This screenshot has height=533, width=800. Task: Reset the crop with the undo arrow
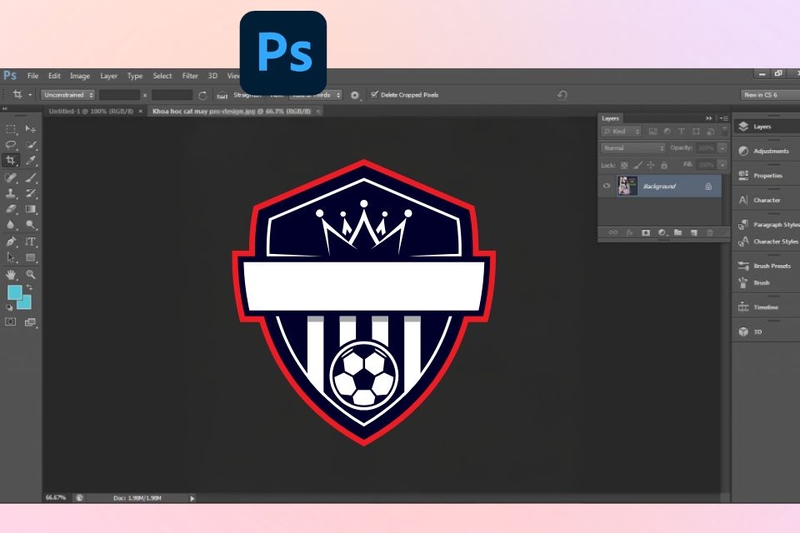[x=562, y=95]
